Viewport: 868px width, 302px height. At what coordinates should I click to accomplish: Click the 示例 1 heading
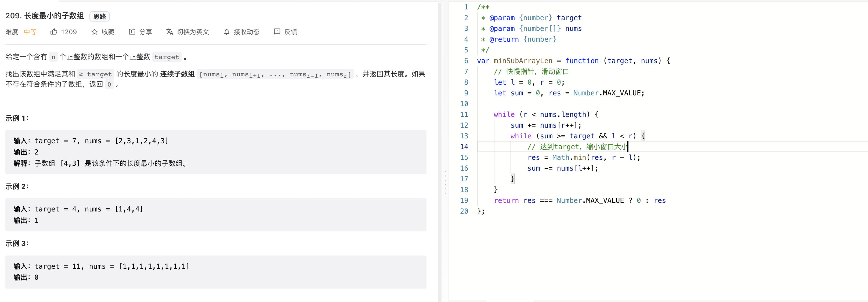pyautogui.click(x=17, y=118)
